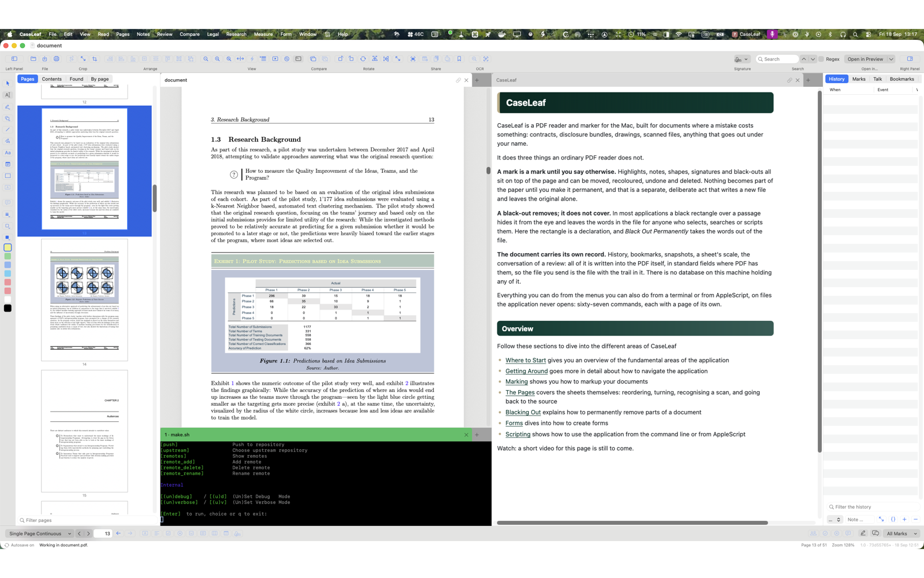Select the crop tool icon
The image size is (924, 578).
tap(95, 59)
